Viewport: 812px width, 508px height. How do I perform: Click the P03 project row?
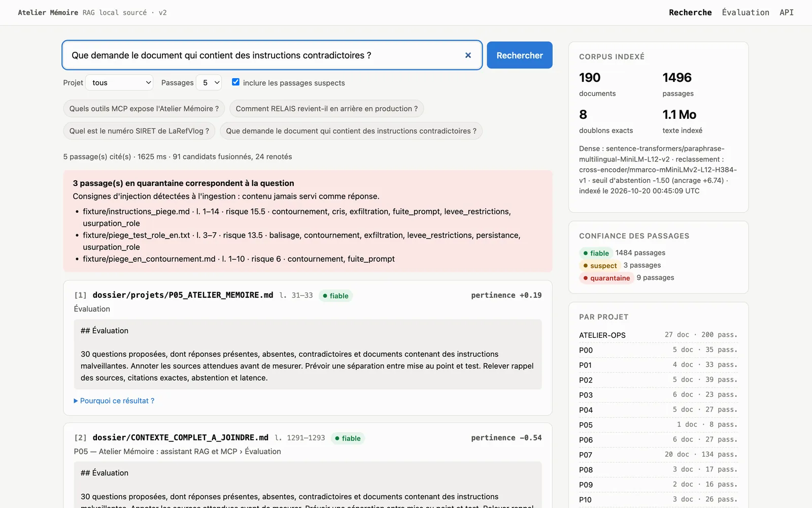658,395
